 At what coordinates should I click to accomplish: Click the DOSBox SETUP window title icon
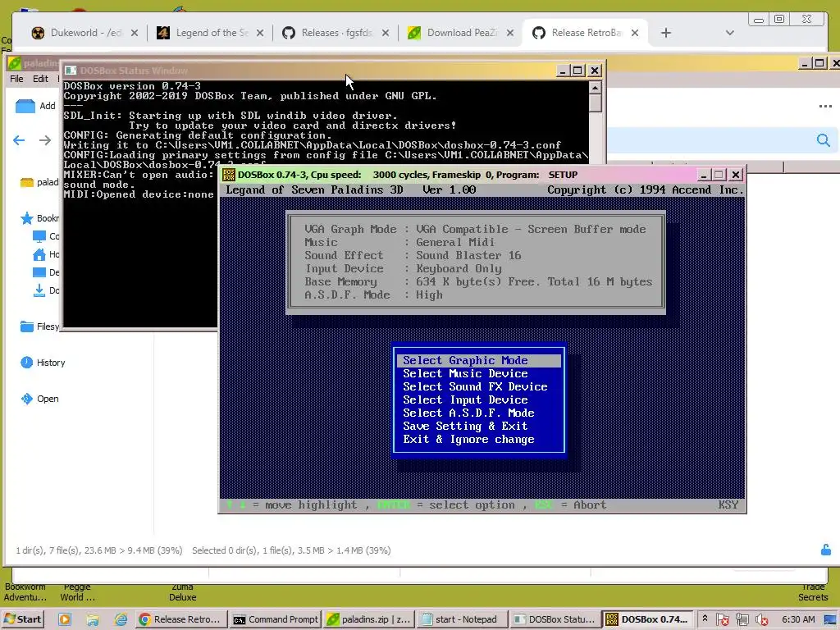[x=229, y=175]
